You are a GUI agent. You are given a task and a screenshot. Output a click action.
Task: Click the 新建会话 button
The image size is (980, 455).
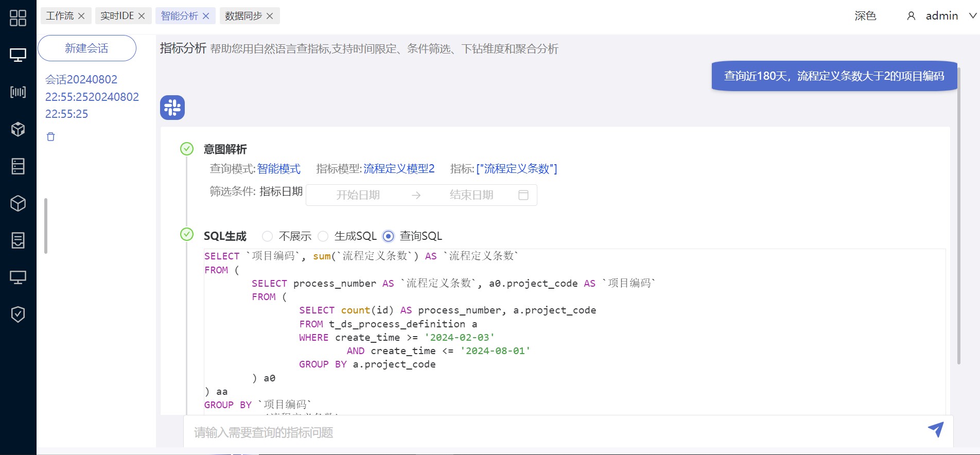pyautogui.click(x=87, y=48)
